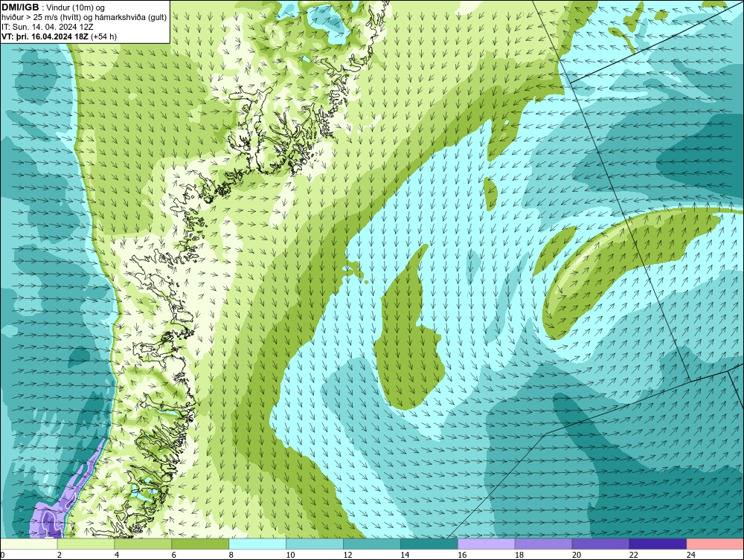Click the 'VT: þri. 16.04.2024 18Z (+54 h)' line
The width and height of the screenshot is (744, 560).
point(60,36)
